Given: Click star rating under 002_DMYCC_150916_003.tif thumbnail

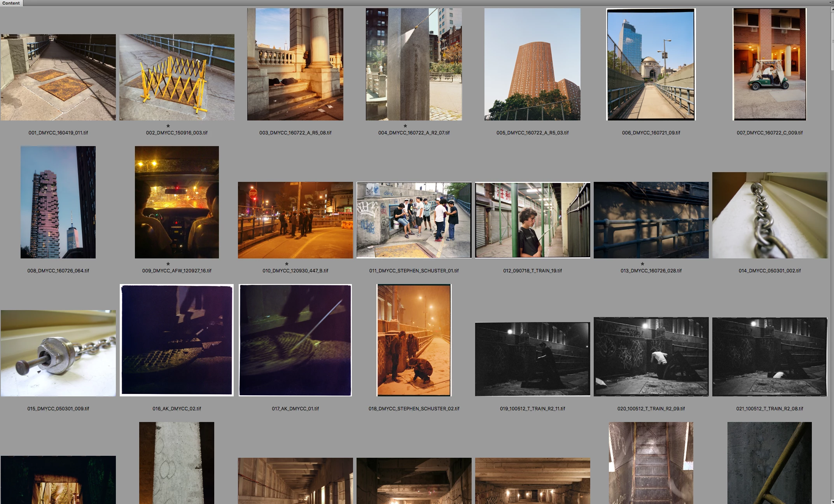Looking at the screenshot, I should pos(168,126).
